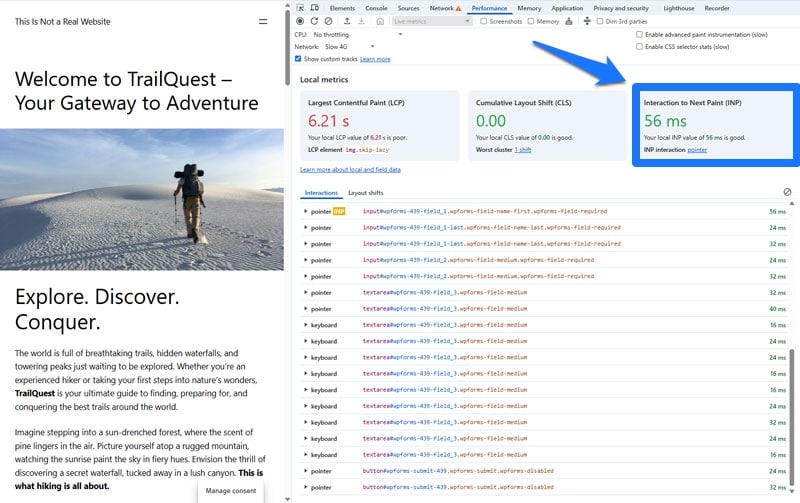This screenshot has height=503, width=800.
Task: Click This Is Not a Real Website title
Action: click(62, 21)
